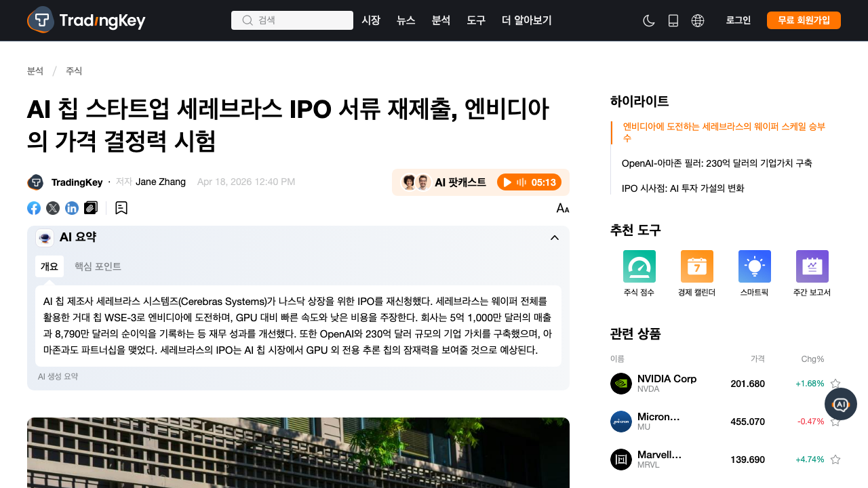This screenshot has width=868, height=488.
Task: Jump to IPO 시사점 highlight
Action: [683, 188]
